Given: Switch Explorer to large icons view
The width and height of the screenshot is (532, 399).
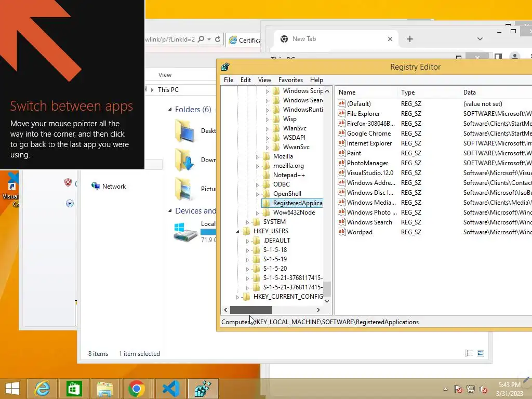Looking at the screenshot, I should pos(481,353).
